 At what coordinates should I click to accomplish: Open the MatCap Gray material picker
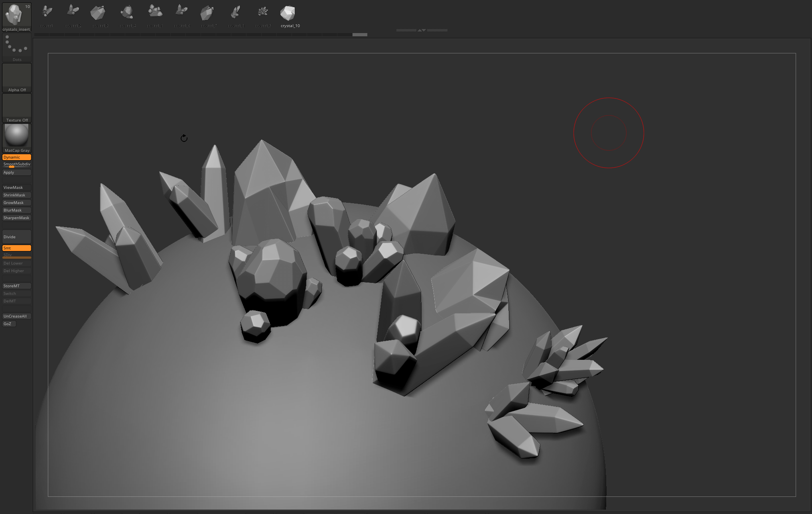17,138
